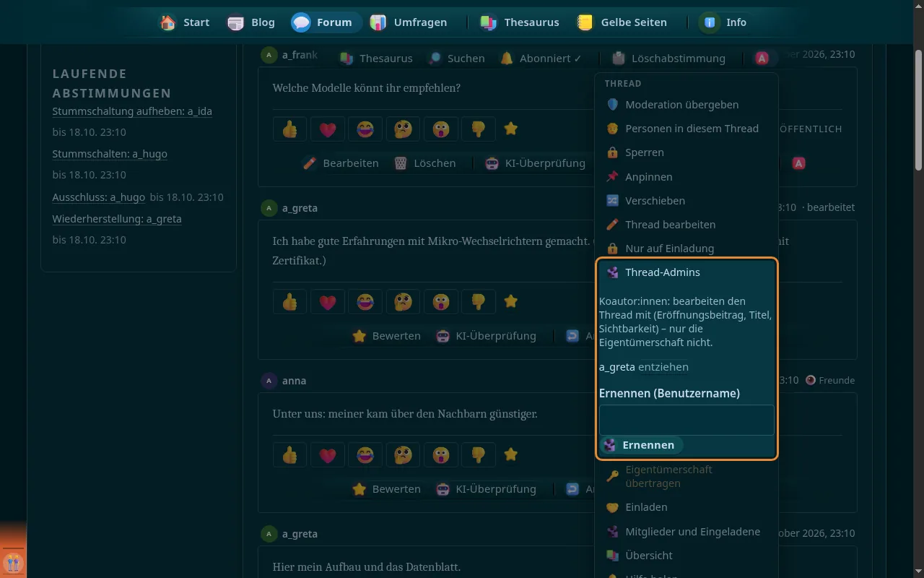
Task: React with surprised emoji on anna's post
Action: coord(440,454)
